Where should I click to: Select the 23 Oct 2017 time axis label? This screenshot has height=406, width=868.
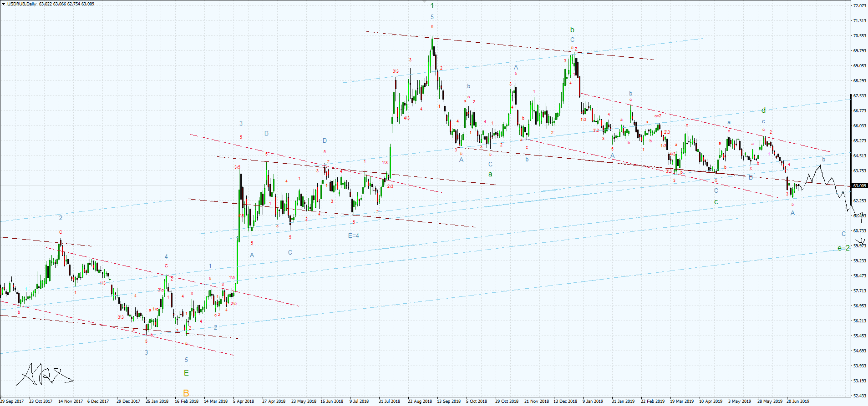tap(41, 401)
